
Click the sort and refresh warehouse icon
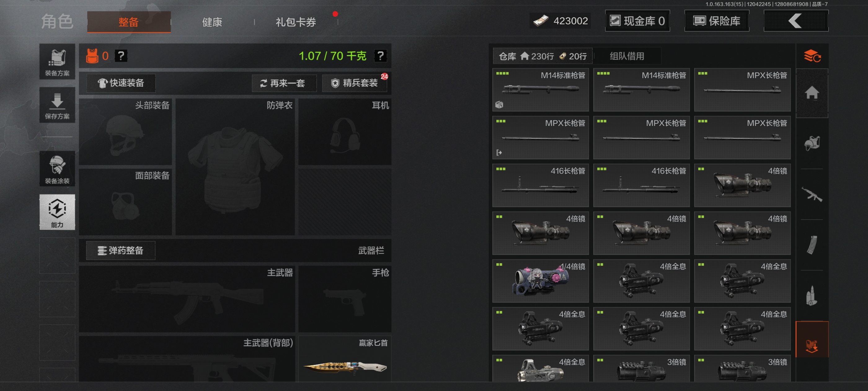812,56
